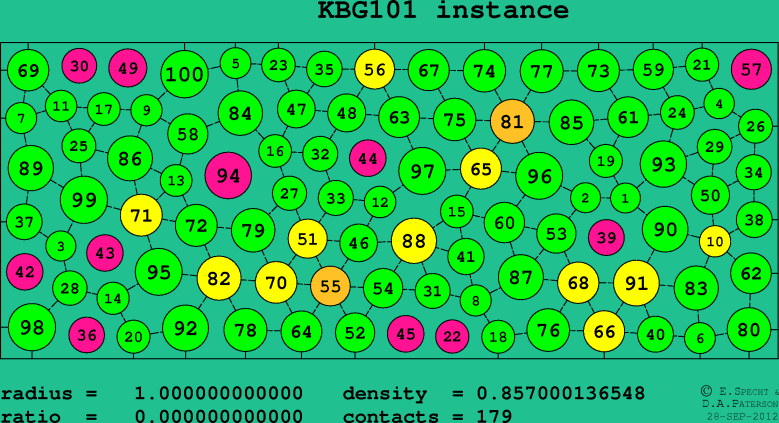
Task: Select the pink circle numbered 39
Action: pyautogui.click(x=606, y=238)
